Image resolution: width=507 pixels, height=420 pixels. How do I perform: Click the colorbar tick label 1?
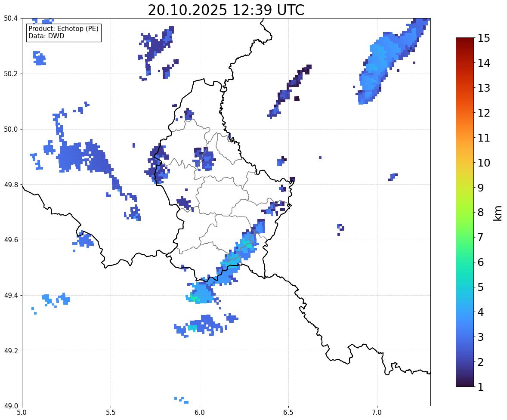[481, 387]
